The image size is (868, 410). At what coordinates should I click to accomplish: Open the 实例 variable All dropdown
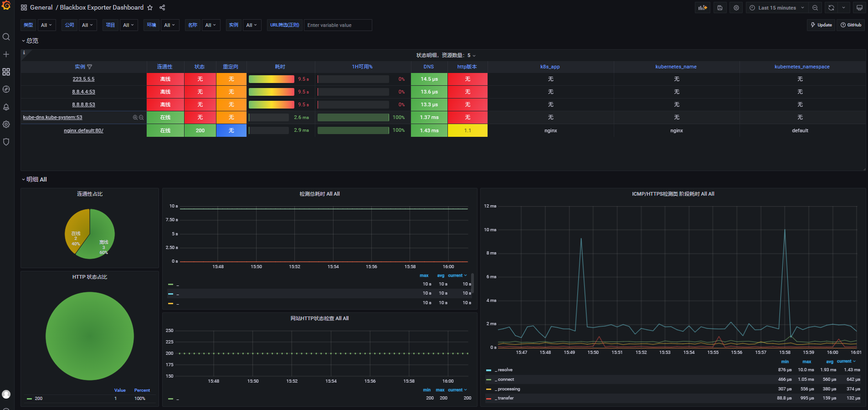coord(252,25)
